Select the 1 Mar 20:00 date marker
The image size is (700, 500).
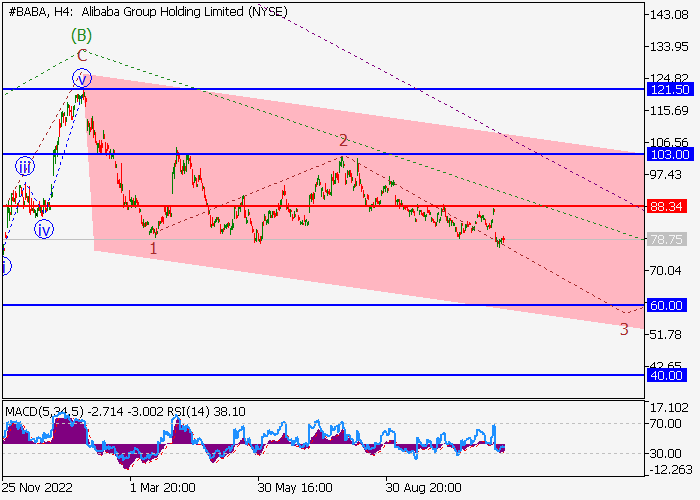tap(163, 488)
